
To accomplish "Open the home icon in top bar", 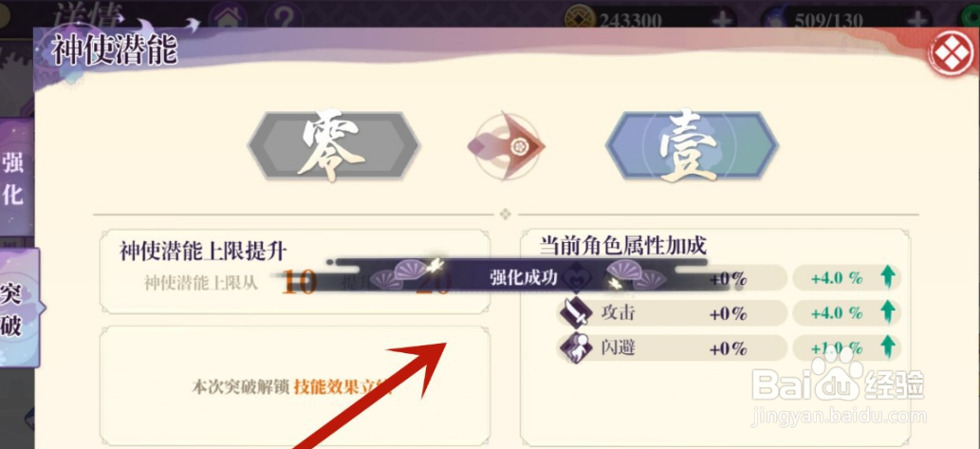I will [x=227, y=15].
